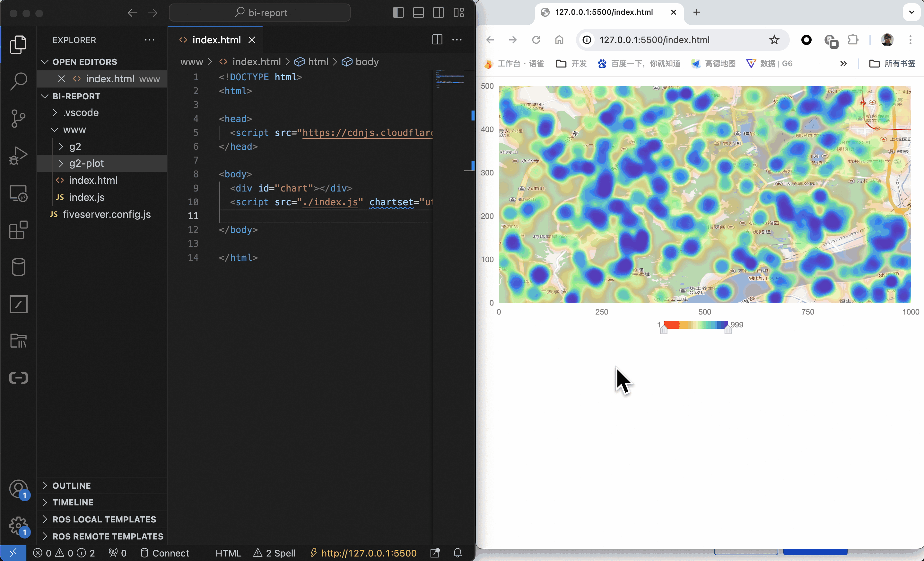Open the Extensions view
Viewport: 924px width, 561px height.
pos(18,230)
